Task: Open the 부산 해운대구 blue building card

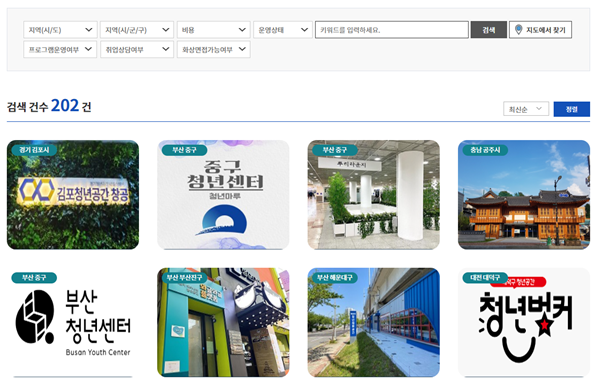Action: click(373, 322)
